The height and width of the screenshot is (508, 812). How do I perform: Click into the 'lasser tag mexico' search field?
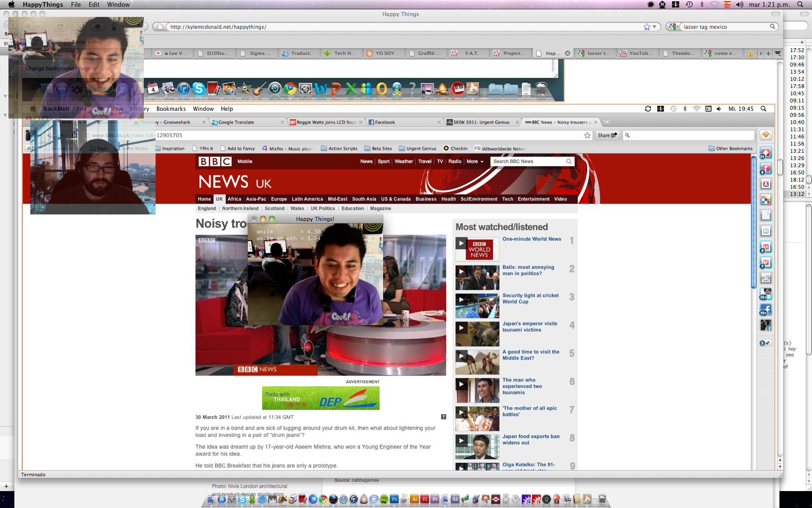[x=725, y=27]
